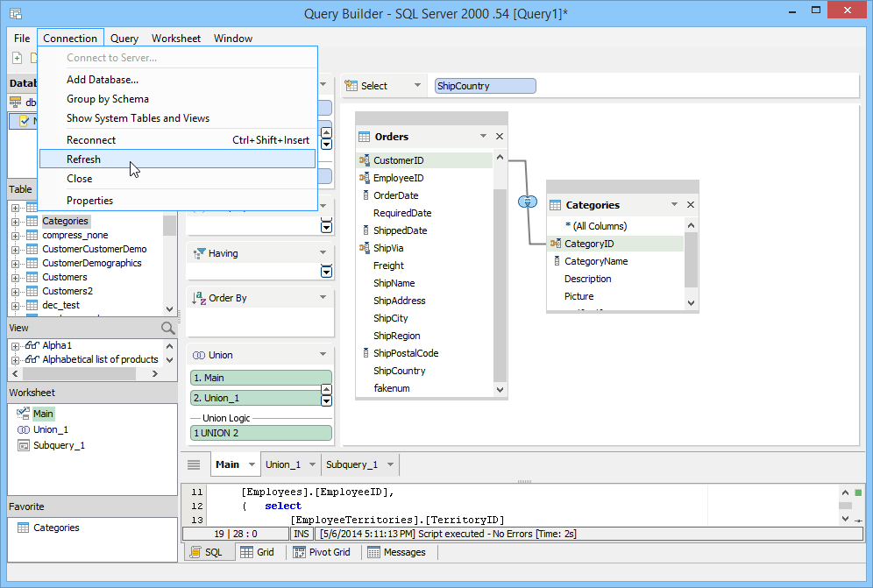Image resolution: width=873 pixels, height=588 pixels.
Task: Open the Union panel dropdown arrow
Action: pos(323,355)
